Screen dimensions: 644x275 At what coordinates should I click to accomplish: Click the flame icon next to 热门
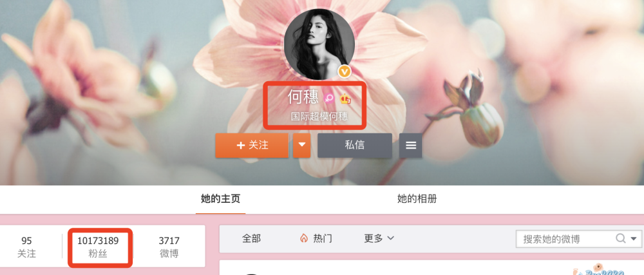[x=304, y=238]
